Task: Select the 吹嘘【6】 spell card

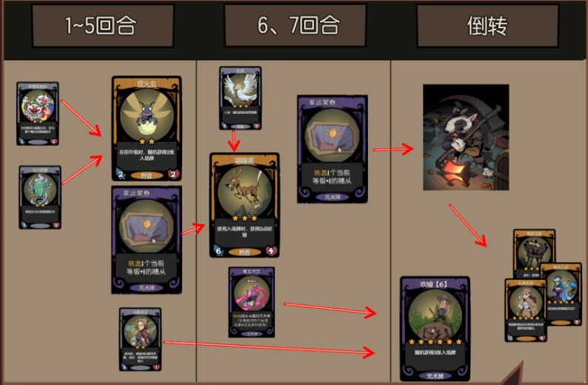Action: click(435, 329)
